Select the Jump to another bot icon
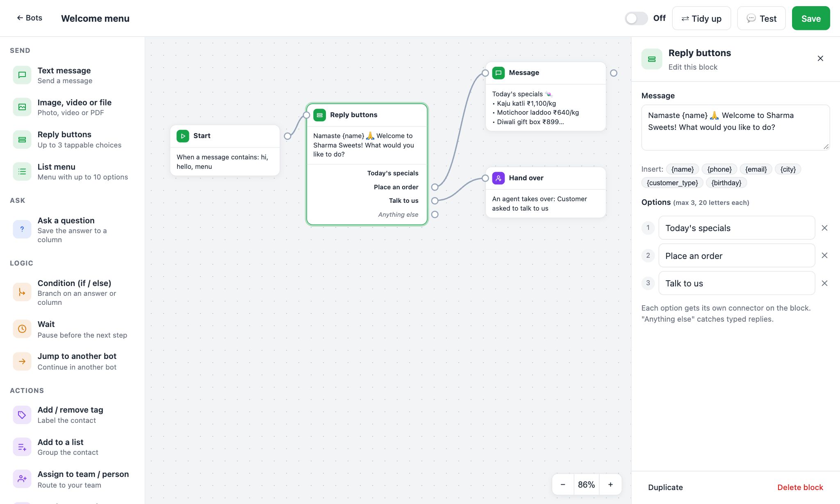This screenshot has height=504, width=840. pyautogui.click(x=22, y=361)
